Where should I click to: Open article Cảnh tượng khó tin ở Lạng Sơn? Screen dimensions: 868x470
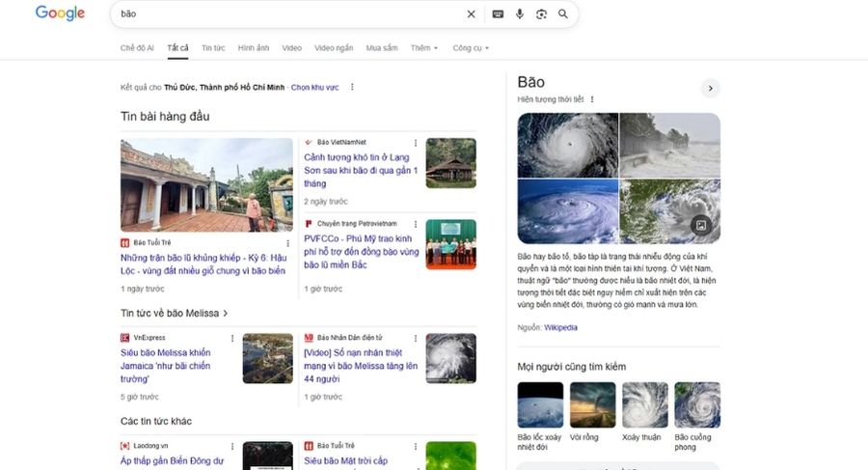tap(361, 170)
